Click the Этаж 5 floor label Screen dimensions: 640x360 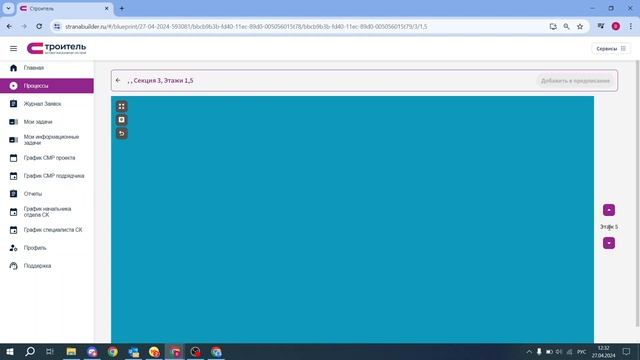click(x=609, y=227)
